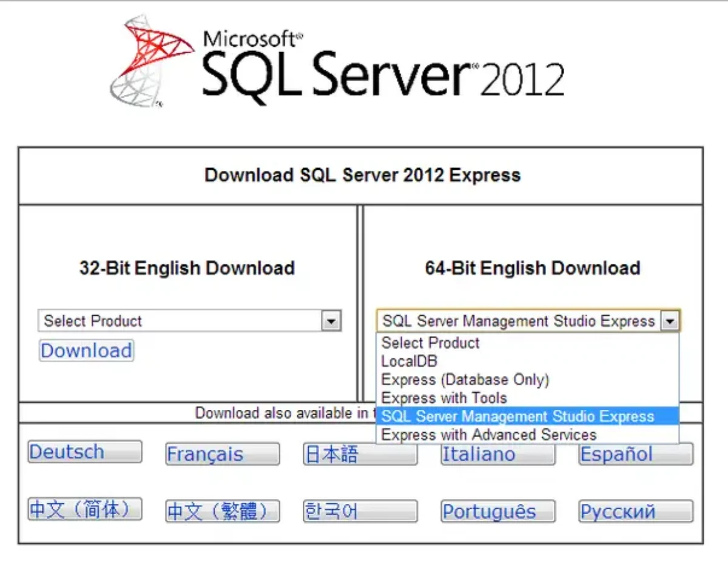Click the Traditional Chinese 中文（繁體） button

pos(222,511)
